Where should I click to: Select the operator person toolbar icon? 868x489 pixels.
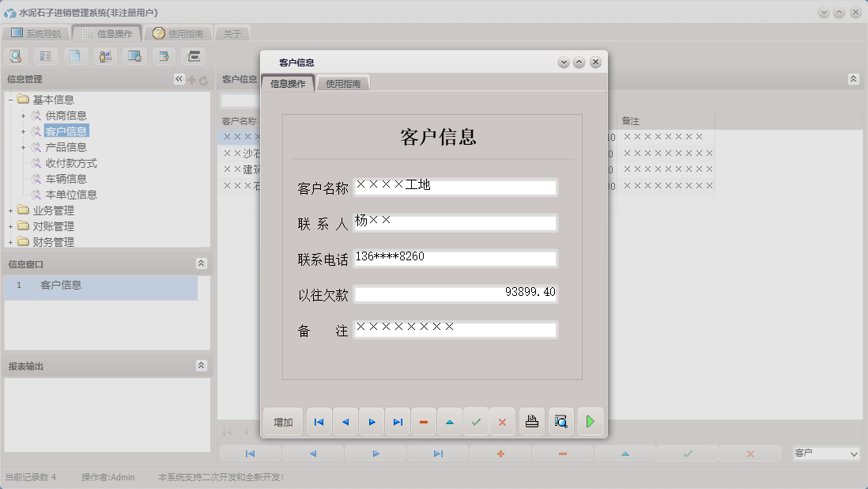point(104,55)
